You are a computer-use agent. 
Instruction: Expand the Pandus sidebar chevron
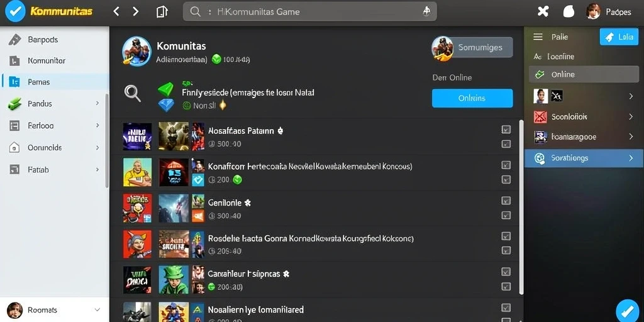[x=97, y=103]
